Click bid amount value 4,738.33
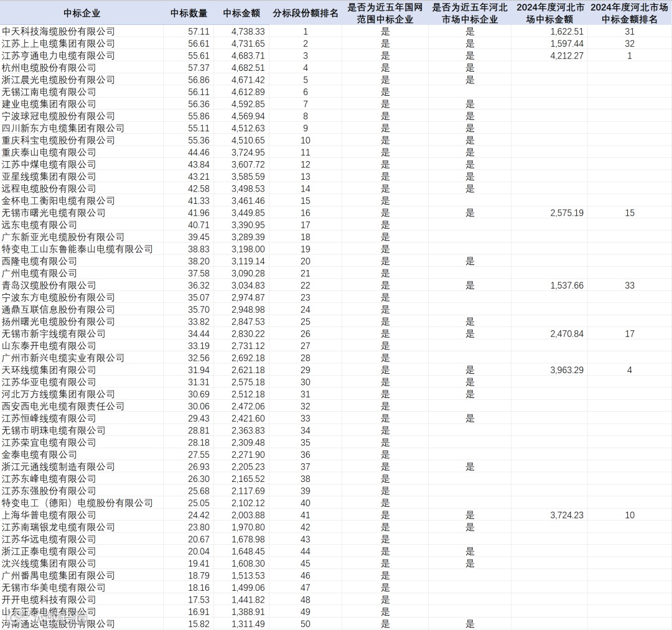 click(248, 32)
